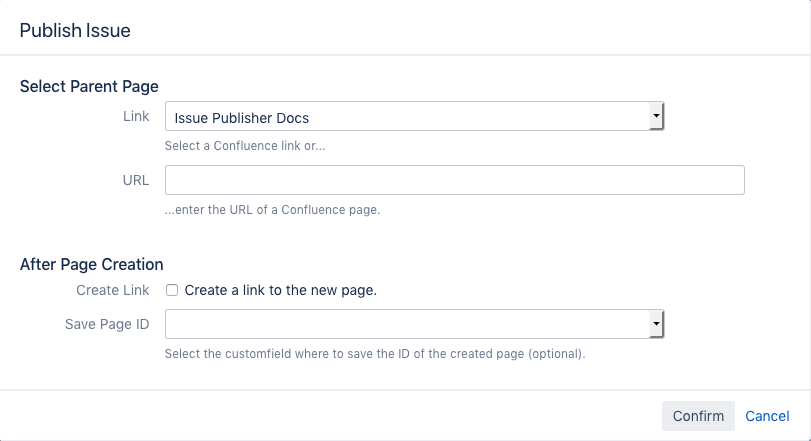
Task: Click the 'enter the URL of a Confluence page' hint
Action: 272,210
